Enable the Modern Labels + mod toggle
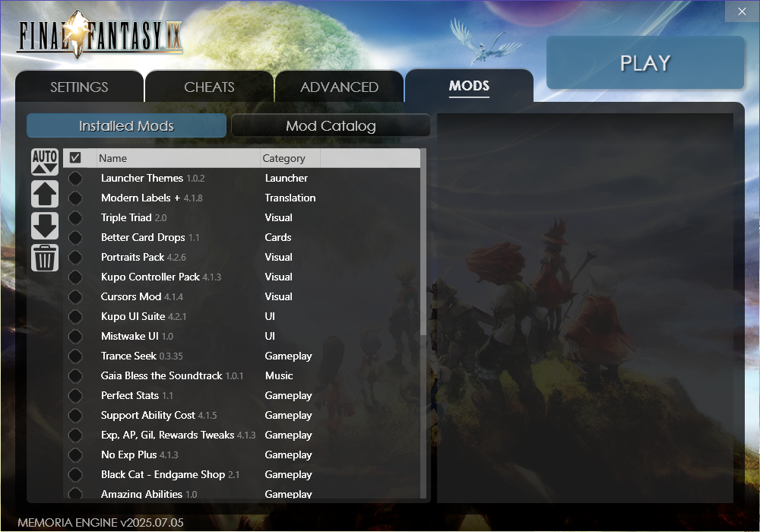This screenshot has height=532, width=760. tap(75, 198)
